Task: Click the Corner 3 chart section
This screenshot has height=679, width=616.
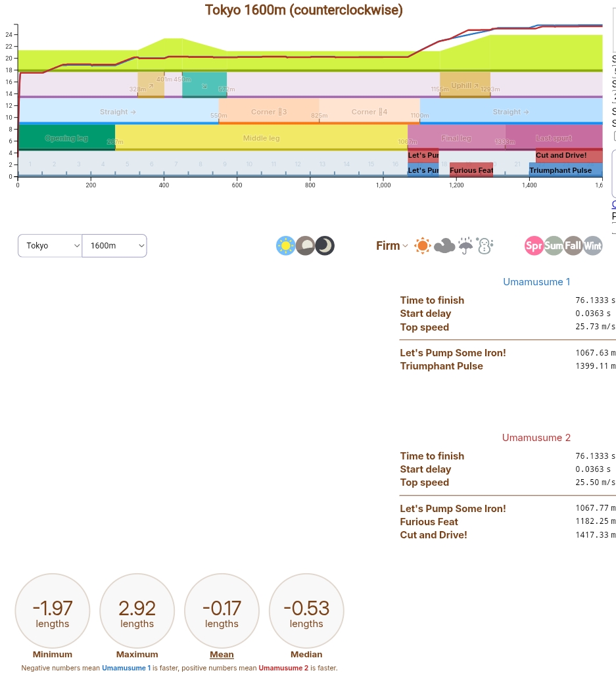Action: tap(269, 111)
